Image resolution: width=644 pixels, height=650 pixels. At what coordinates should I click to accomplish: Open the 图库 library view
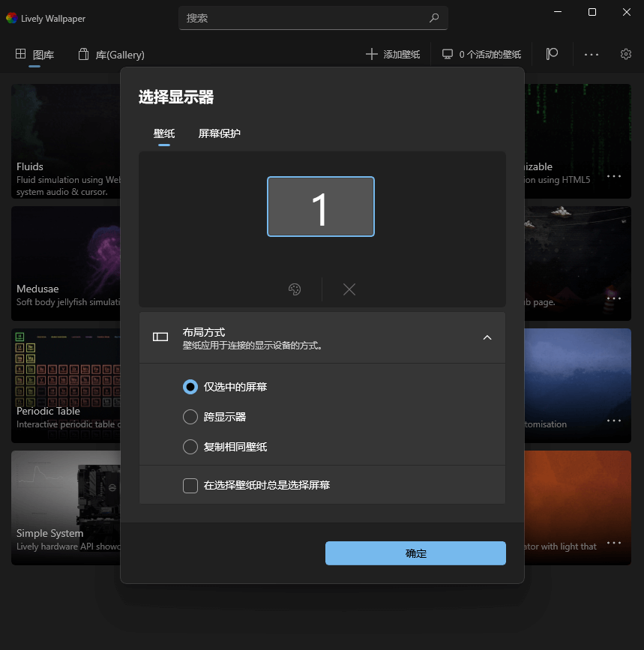(x=35, y=54)
